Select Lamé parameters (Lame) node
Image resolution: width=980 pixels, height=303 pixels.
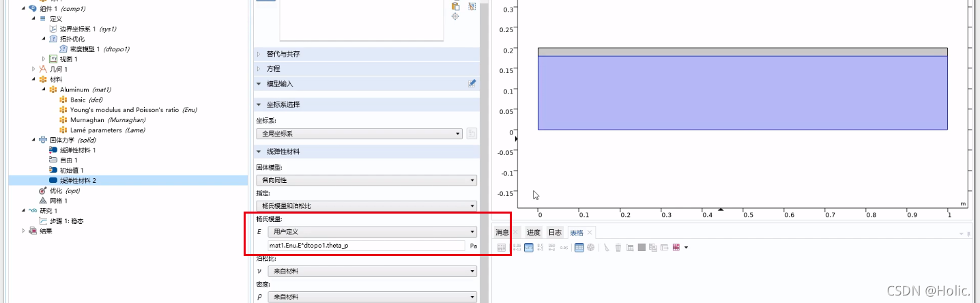tap(108, 130)
